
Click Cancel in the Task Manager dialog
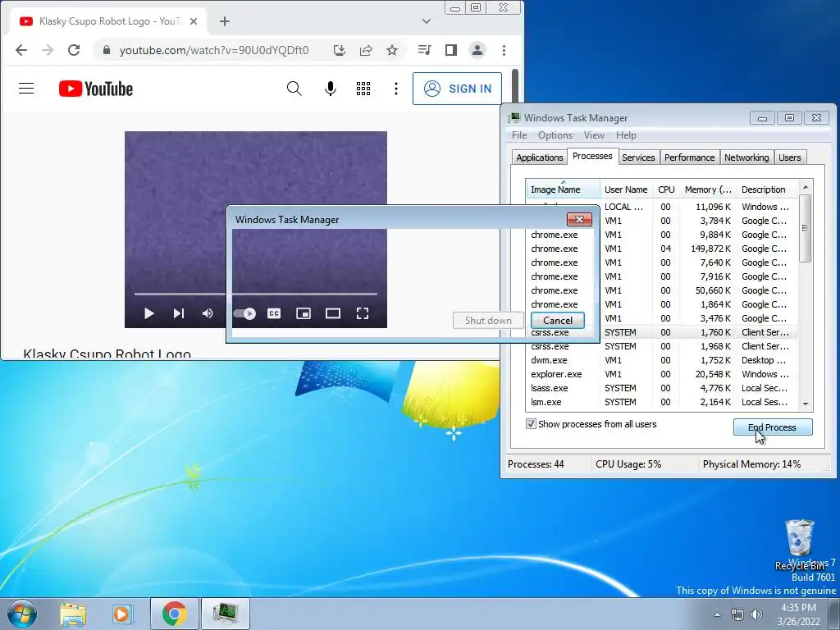click(x=557, y=321)
